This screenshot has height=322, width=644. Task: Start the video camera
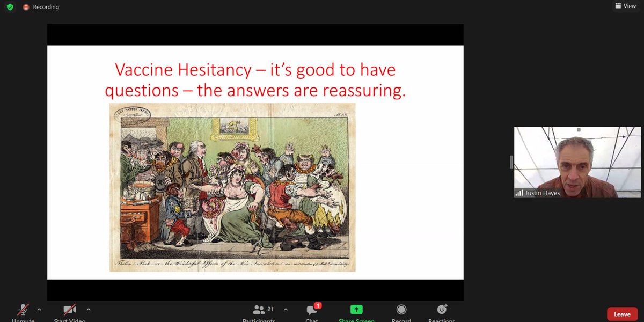[70, 313]
